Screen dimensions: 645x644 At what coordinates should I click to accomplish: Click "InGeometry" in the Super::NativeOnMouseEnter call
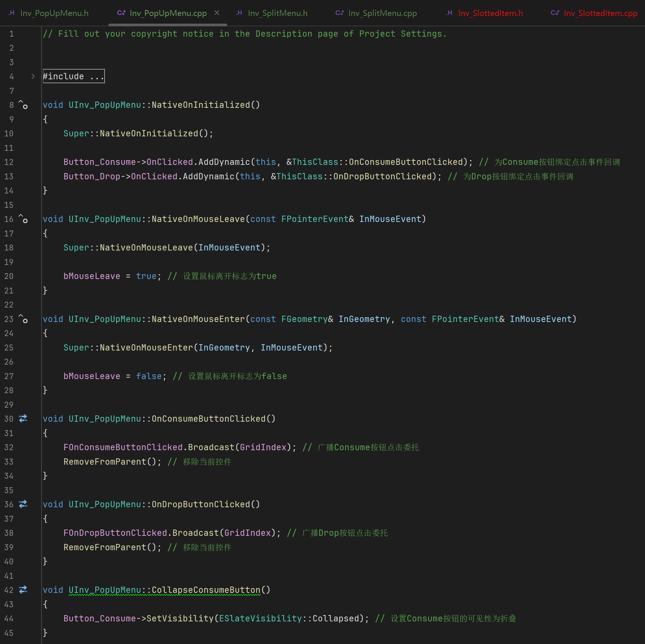[224, 348]
